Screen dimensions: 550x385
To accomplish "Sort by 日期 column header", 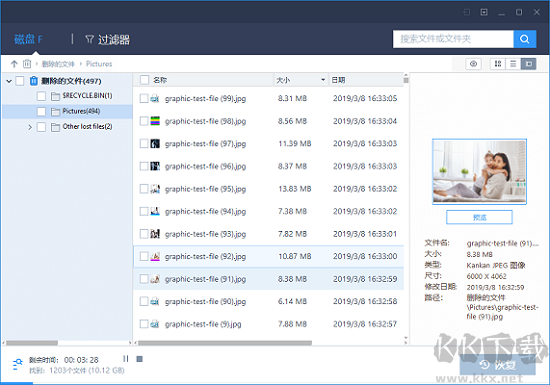I will pyautogui.click(x=338, y=80).
